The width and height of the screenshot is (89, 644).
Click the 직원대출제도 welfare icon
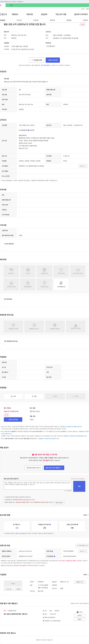(28, 285)
